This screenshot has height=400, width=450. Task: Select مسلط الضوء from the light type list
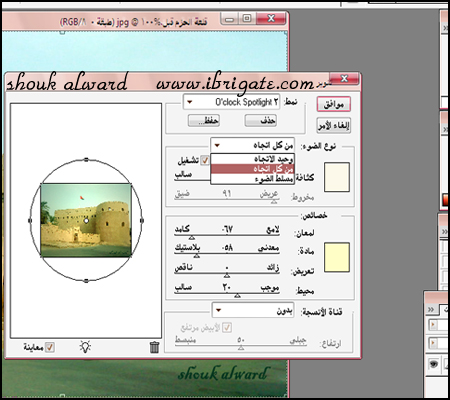tap(253, 179)
